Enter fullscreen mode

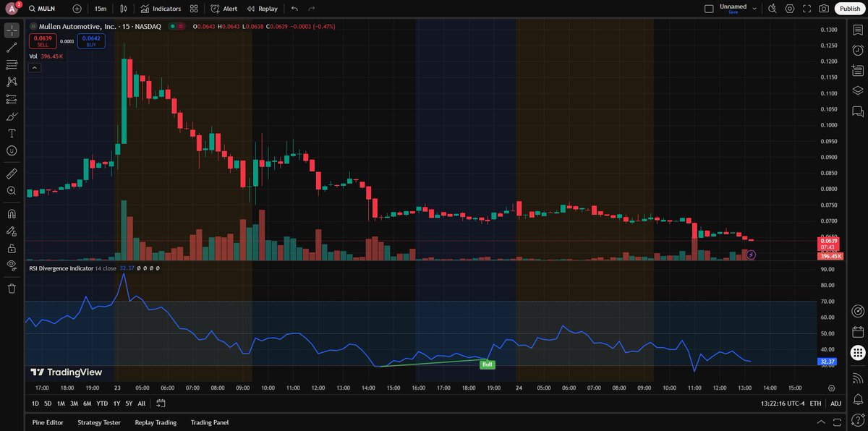tap(807, 9)
